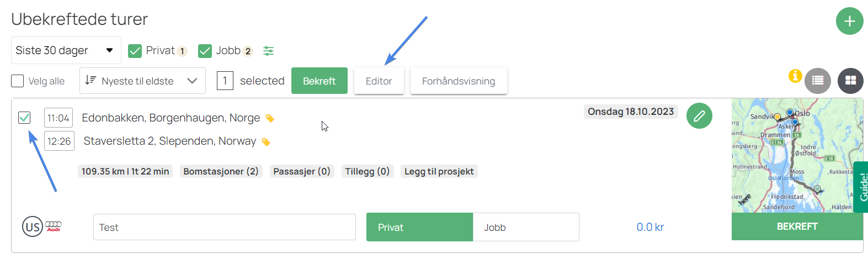Click the Audi vehicle logo icon
Screen dimensions: 868x264
pyautogui.click(x=54, y=226)
